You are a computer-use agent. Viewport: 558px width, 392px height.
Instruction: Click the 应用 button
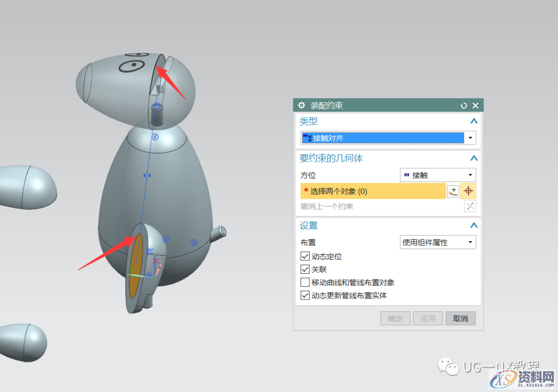[428, 318]
